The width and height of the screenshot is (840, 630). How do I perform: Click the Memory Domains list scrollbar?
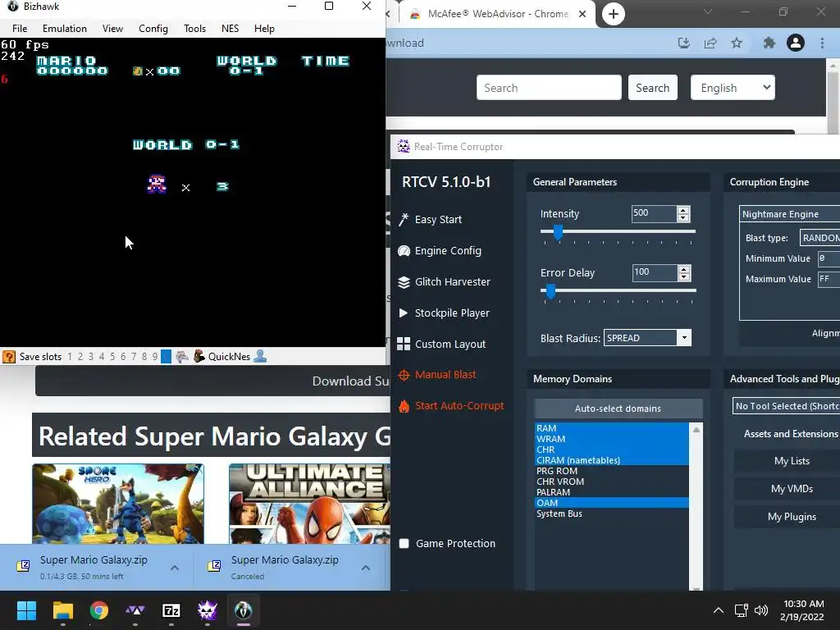click(696, 507)
